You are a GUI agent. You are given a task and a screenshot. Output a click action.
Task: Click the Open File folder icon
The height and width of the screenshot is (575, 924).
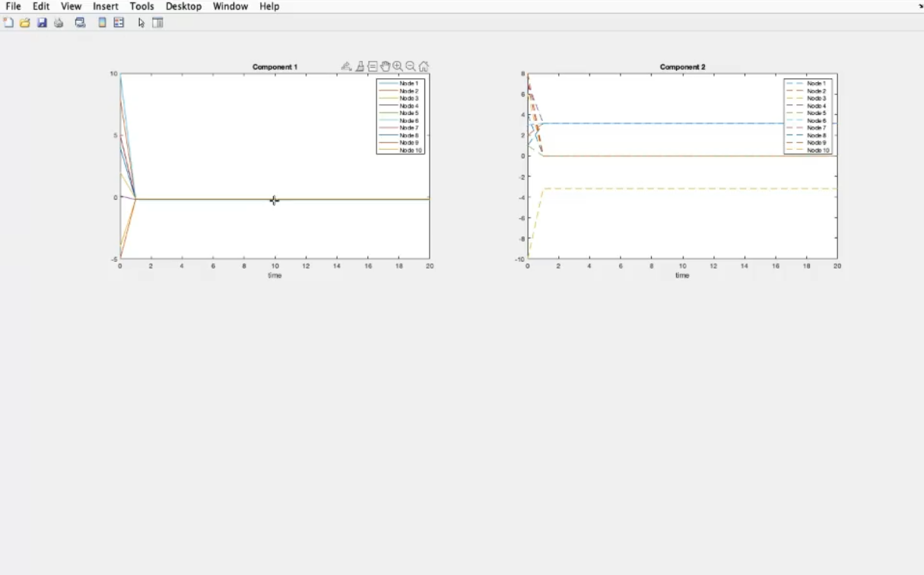[x=25, y=23]
